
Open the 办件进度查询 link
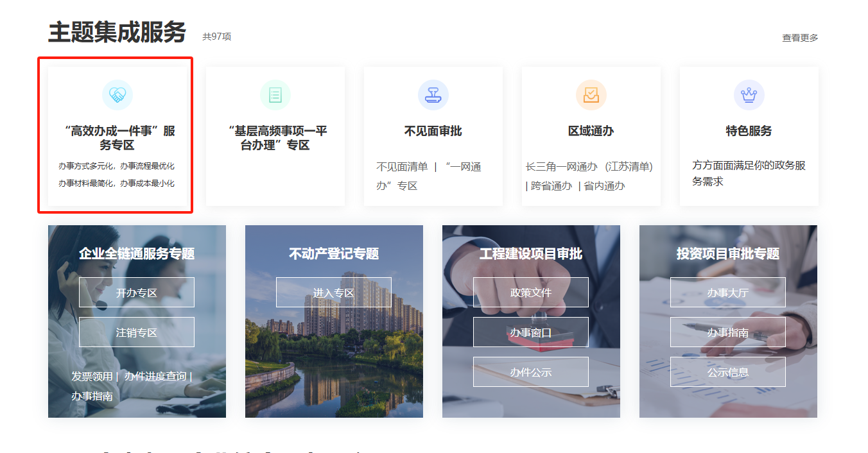[x=155, y=377]
